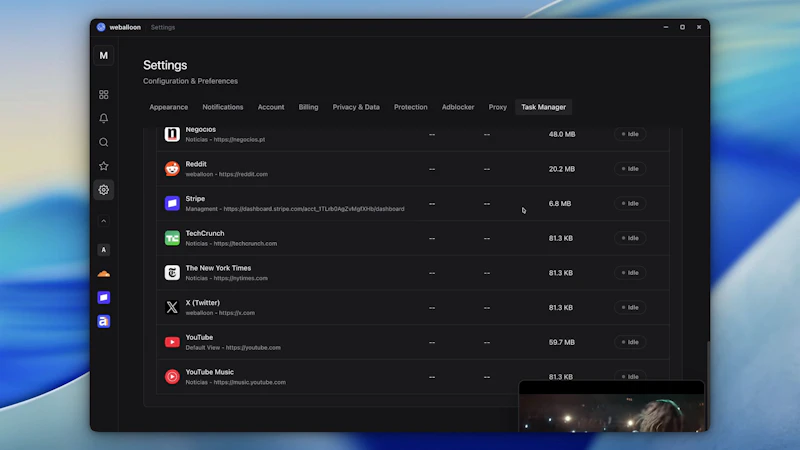Click the TechCrunch app icon
800x450 pixels.
[x=172, y=238]
